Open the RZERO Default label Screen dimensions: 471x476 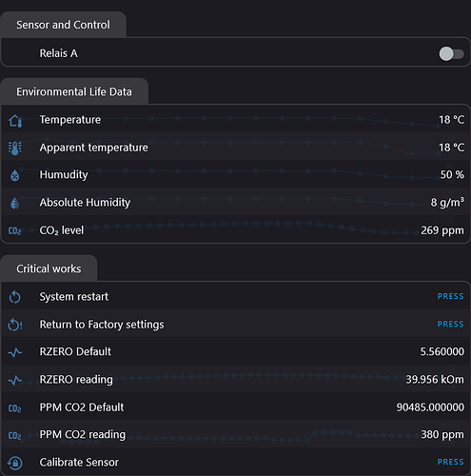pos(75,352)
